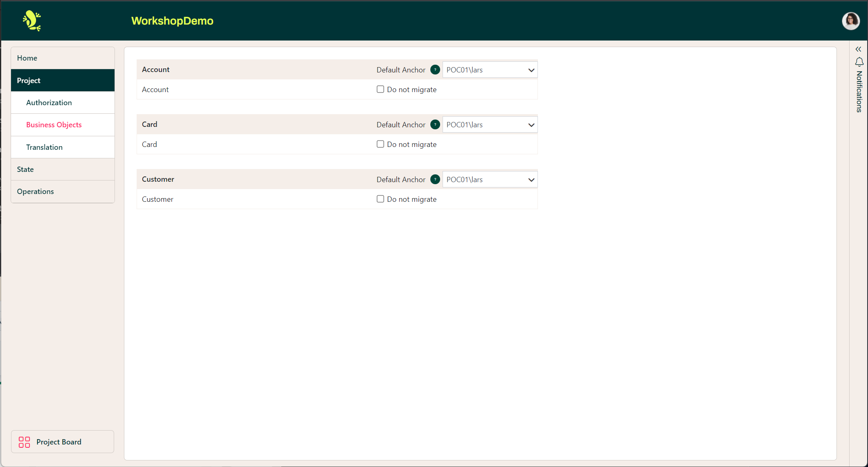868x467 pixels.
Task: Click the Project Board grid icon
Action: 24,442
